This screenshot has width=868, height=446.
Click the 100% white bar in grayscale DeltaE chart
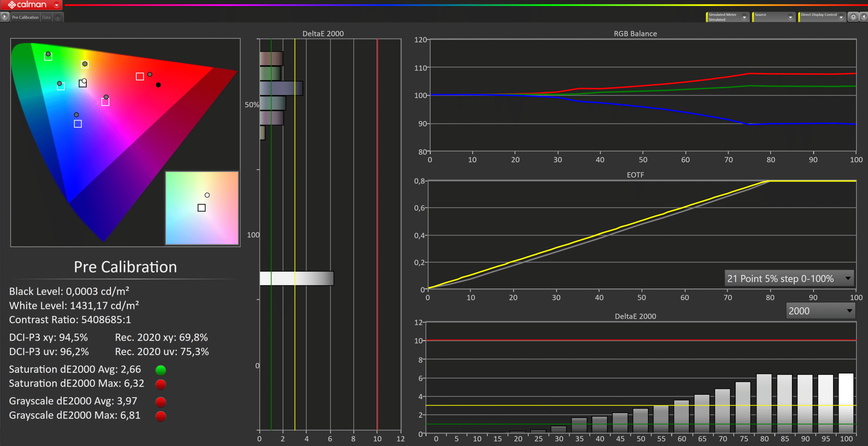846,403
